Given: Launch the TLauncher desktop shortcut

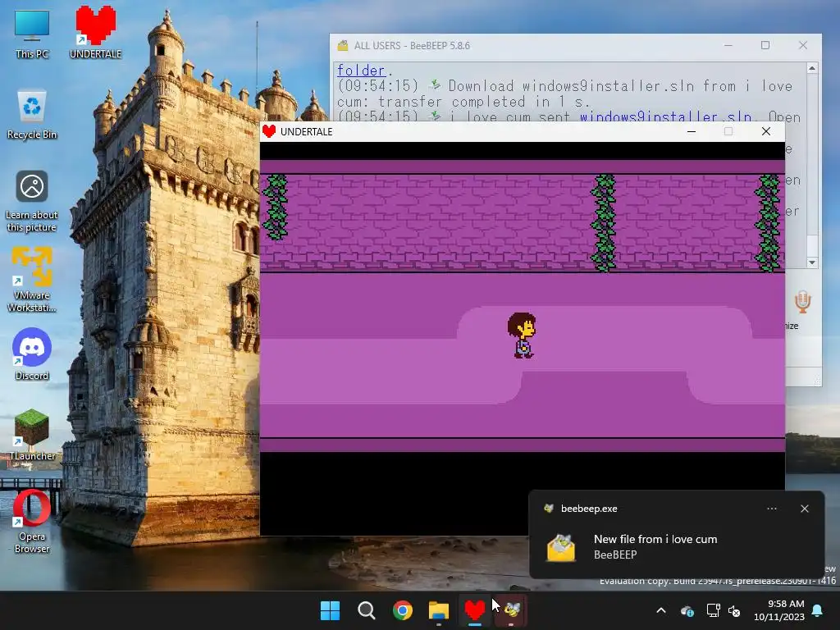Looking at the screenshot, I should [32, 435].
